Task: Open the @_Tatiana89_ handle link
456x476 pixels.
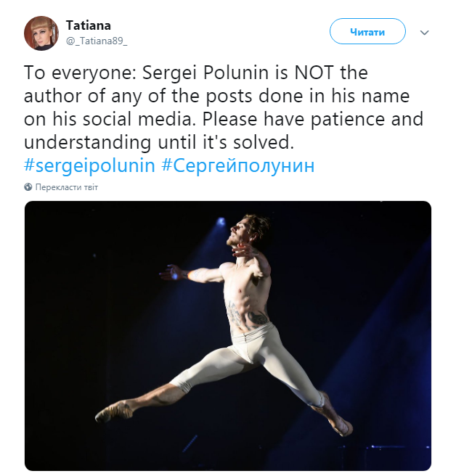Action: (x=96, y=39)
